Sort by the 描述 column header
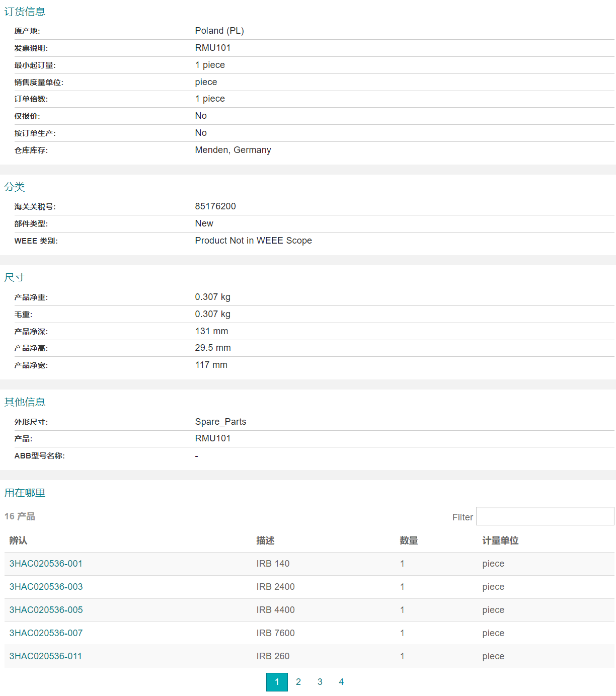616x696 pixels. [x=265, y=540]
